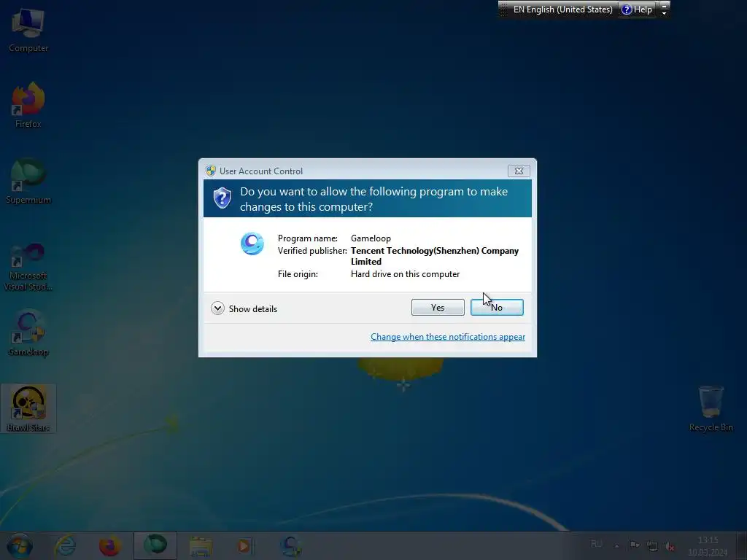Click EN English language bar indicator
The image size is (747, 560).
tap(562, 9)
